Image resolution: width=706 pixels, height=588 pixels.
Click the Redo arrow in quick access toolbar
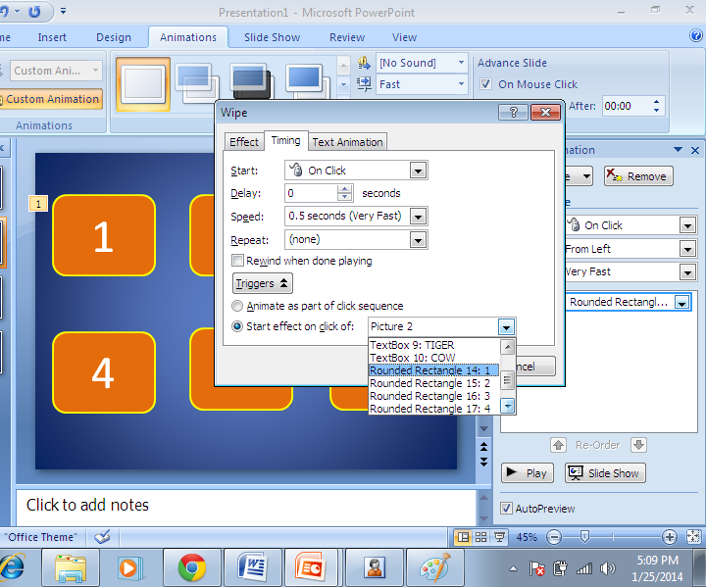tap(34, 11)
